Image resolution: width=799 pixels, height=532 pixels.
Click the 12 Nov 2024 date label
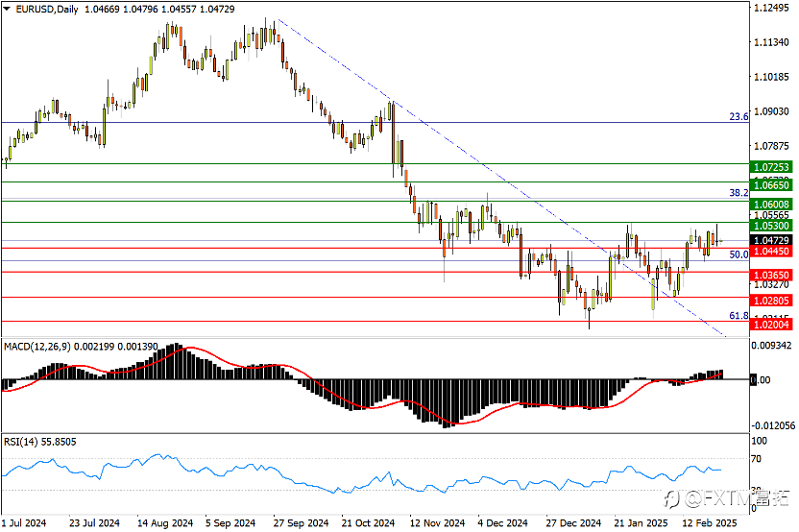tap(437, 523)
